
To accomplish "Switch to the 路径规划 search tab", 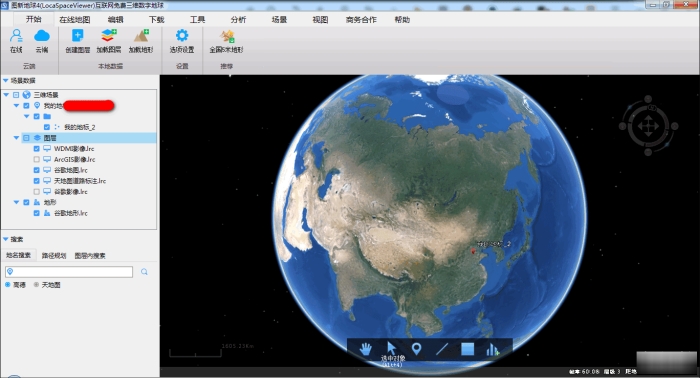I will pos(54,256).
